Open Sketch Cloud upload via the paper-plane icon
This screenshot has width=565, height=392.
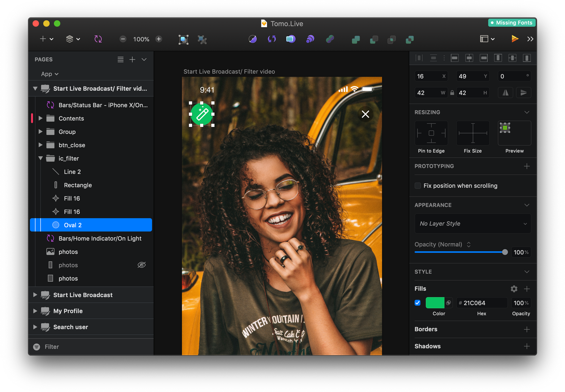515,39
